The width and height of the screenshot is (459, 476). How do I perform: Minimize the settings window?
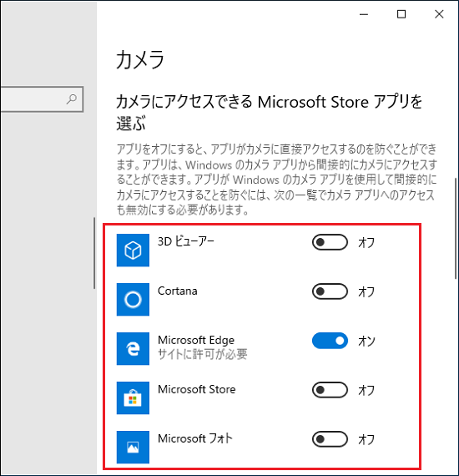(364, 14)
